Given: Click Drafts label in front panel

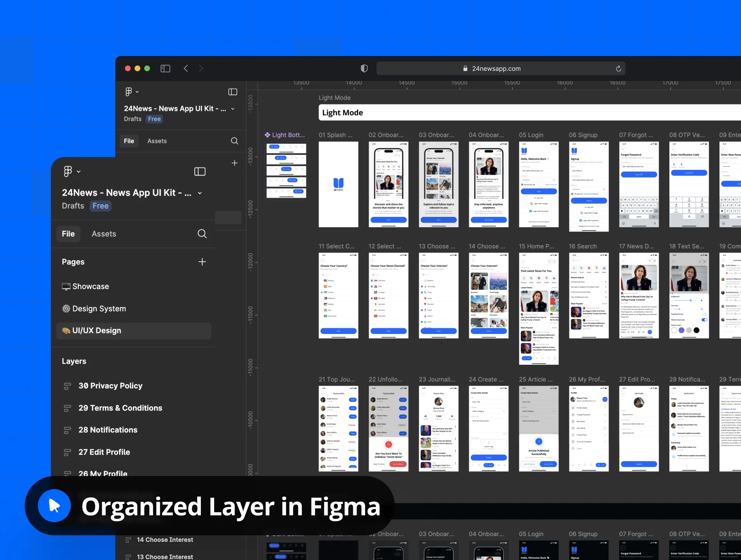Looking at the screenshot, I should tap(73, 206).
